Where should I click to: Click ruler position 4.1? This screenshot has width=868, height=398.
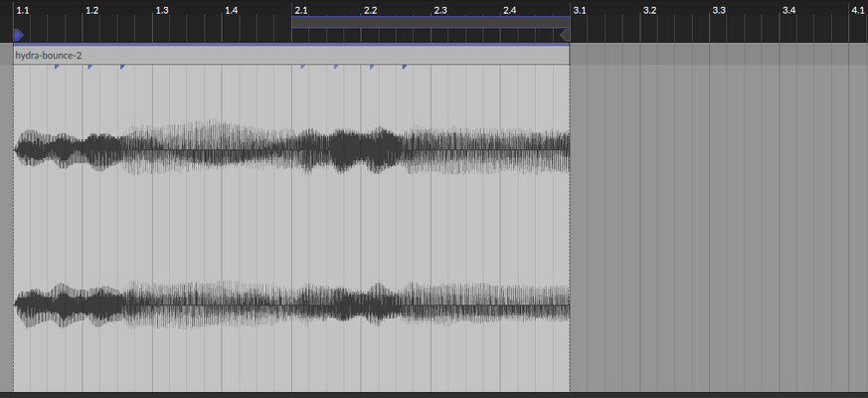[857, 11]
